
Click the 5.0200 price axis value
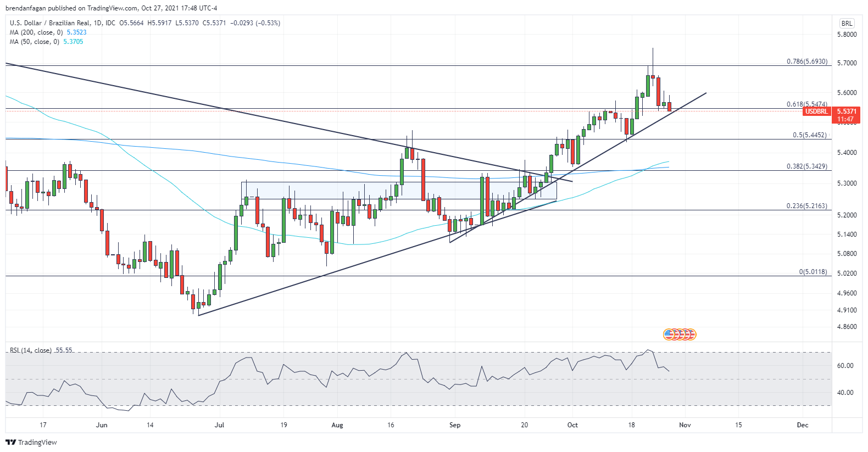coord(847,274)
